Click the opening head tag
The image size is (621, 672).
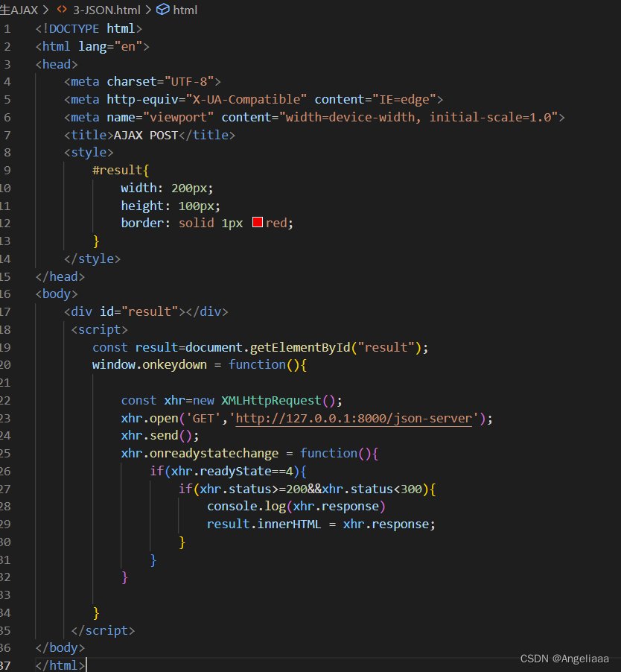57,64
